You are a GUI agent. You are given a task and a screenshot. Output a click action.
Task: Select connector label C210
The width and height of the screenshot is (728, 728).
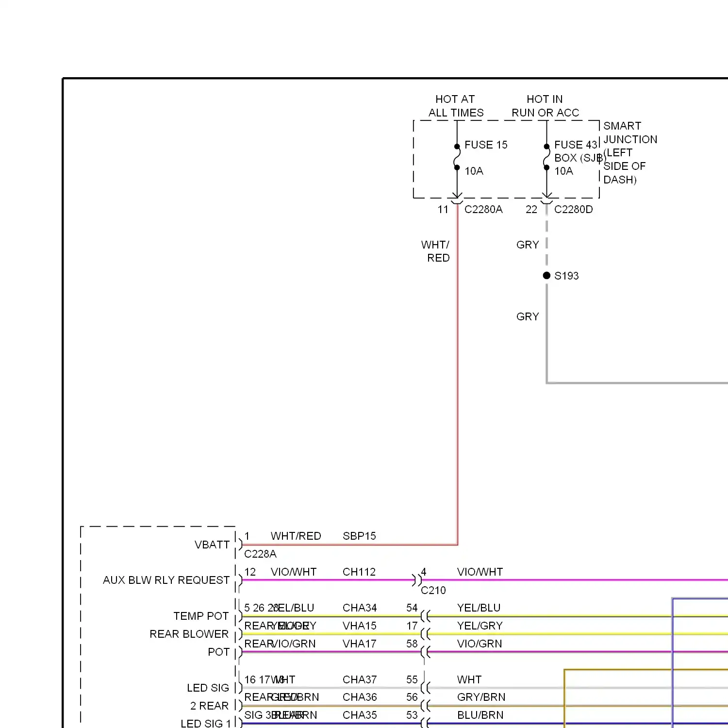click(433, 590)
